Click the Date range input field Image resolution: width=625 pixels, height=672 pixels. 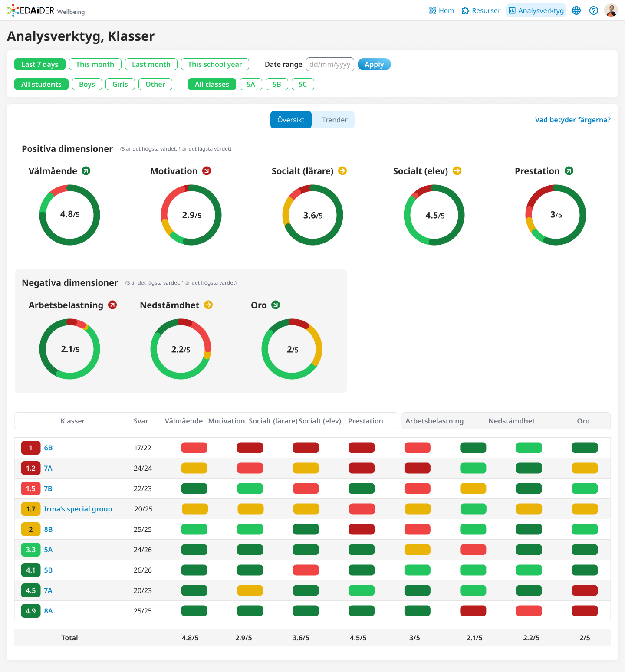click(330, 64)
